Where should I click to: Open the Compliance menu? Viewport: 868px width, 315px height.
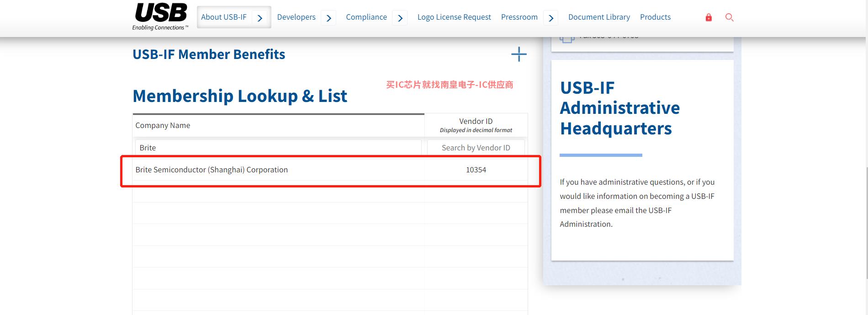(x=366, y=17)
